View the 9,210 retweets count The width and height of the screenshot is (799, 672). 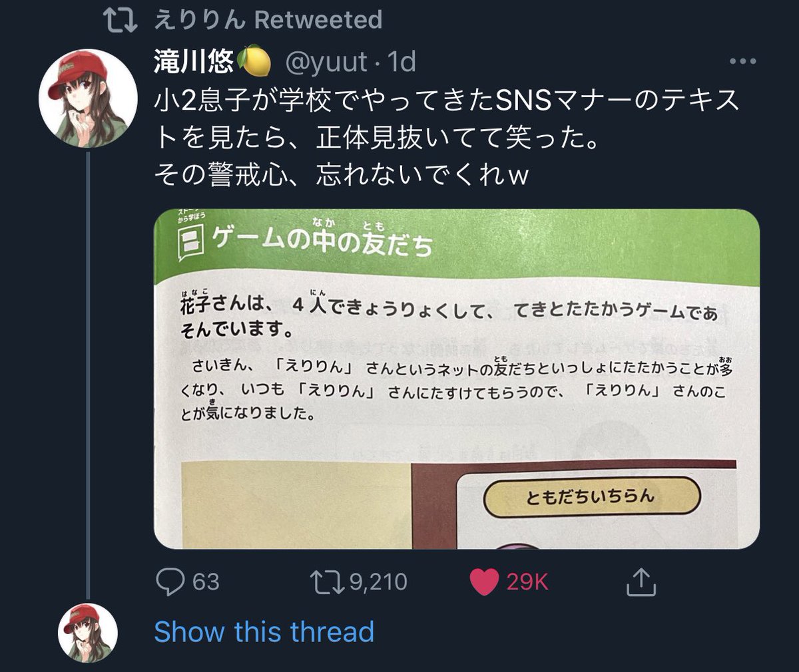click(x=378, y=582)
